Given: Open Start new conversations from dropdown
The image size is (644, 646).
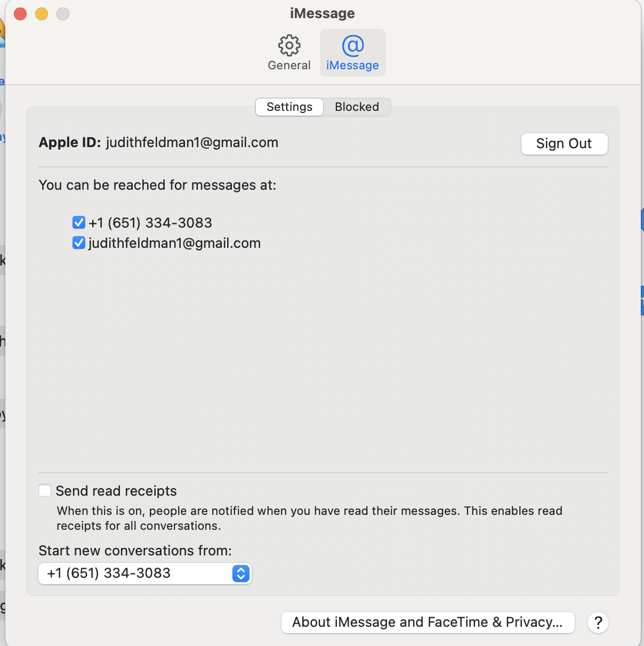Looking at the screenshot, I should tap(144, 574).
